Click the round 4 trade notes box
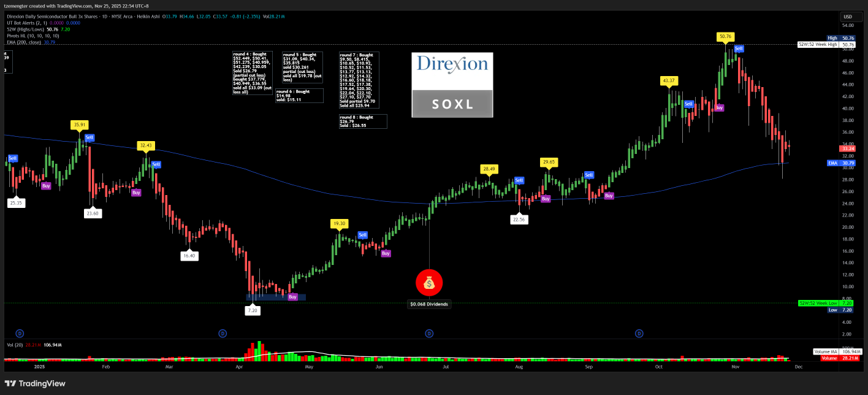Image resolution: width=868 pixels, height=395 pixels. [253, 74]
